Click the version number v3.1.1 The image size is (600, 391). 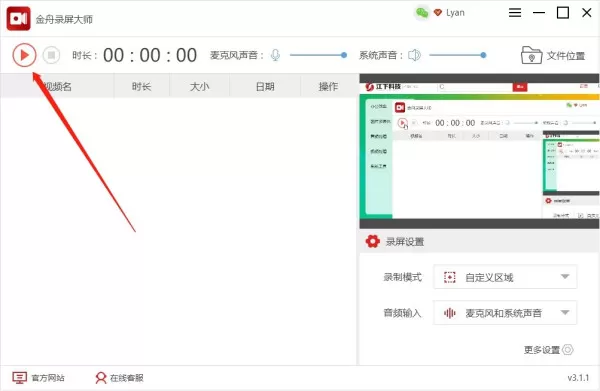coord(578,378)
